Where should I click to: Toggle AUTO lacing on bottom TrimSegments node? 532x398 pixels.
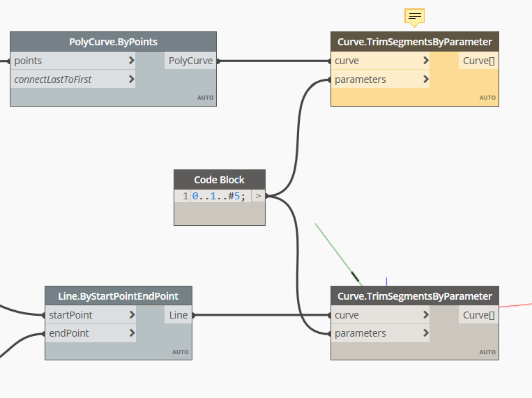click(x=487, y=352)
